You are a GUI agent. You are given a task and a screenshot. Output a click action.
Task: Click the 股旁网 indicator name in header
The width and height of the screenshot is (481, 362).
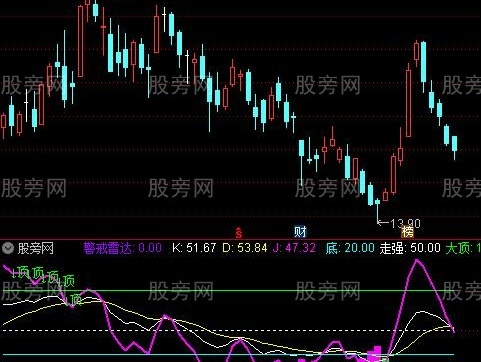pos(36,248)
